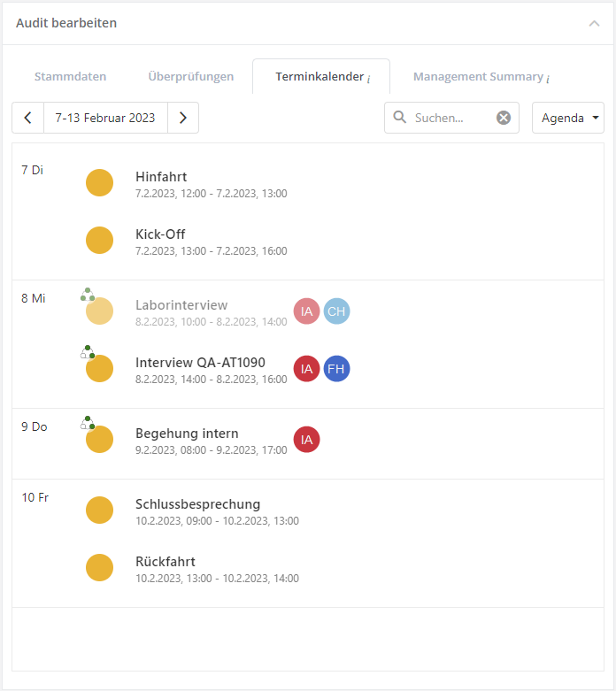Click the yellow circle beside Rückfahrt
Viewport: 616px width, 691px height.
[x=99, y=568]
